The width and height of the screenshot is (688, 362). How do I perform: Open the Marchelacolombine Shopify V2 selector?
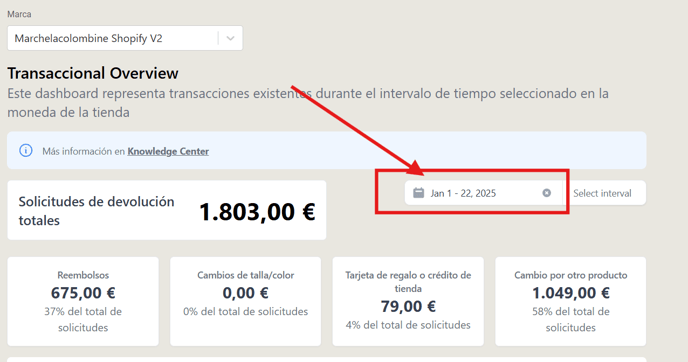125,38
